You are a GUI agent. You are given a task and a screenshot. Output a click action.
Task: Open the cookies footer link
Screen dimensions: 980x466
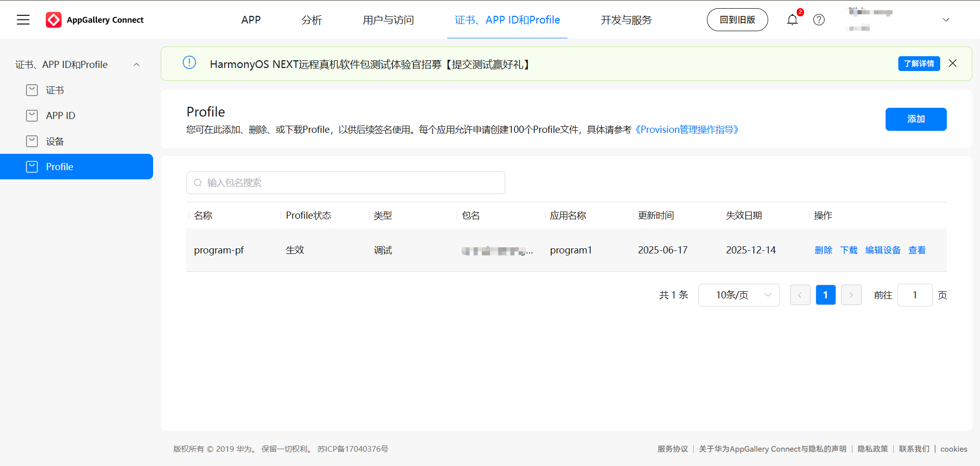coord(953,449)
